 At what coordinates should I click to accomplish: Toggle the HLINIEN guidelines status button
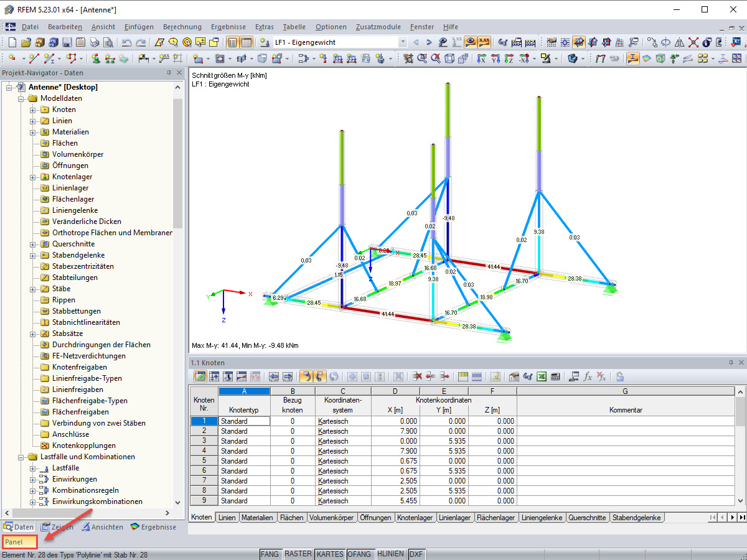click(x=390, y=554)
